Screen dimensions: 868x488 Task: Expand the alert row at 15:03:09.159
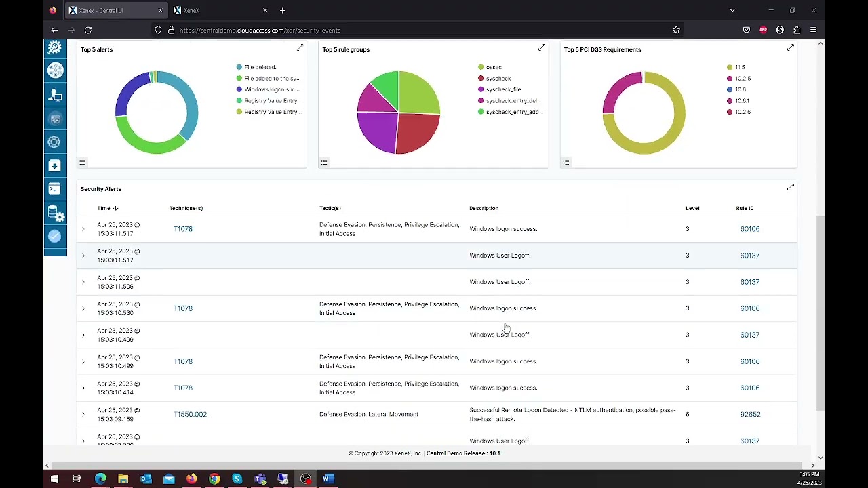(83, 414)
